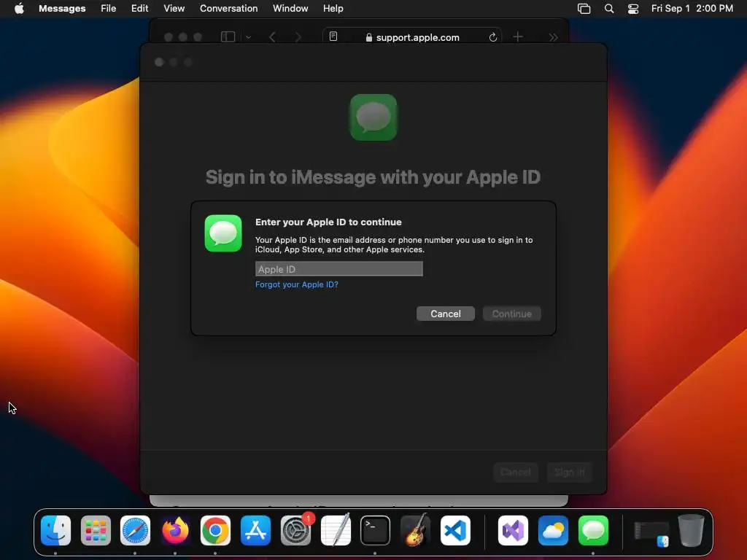Viewport: 747px width, 560px height.
Task: Open the minimized window thumbnail in dock
Action: click(651, 533)
